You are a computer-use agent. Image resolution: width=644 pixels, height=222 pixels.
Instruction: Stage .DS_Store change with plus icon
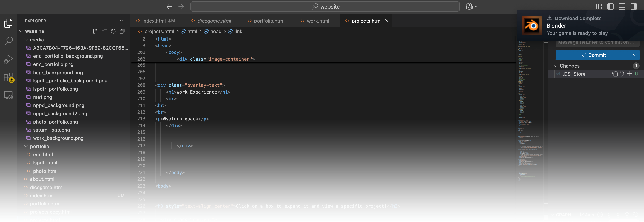(629, 74)
